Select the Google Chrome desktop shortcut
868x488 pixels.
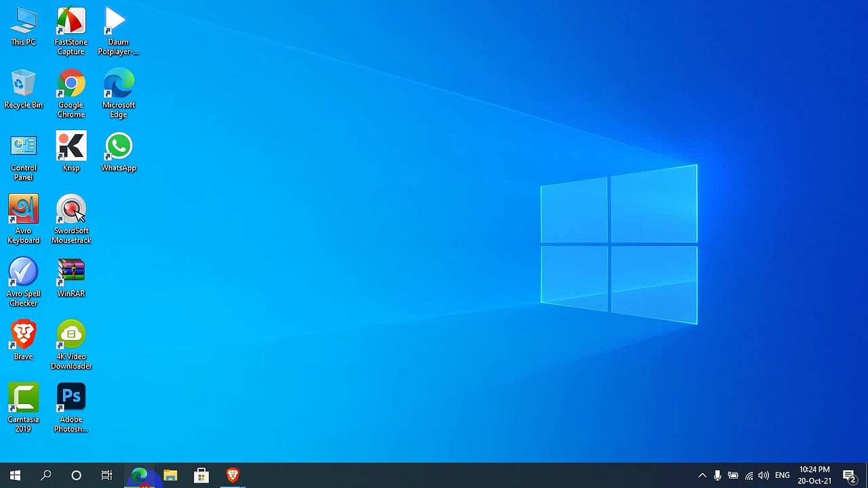pos(71,94)
